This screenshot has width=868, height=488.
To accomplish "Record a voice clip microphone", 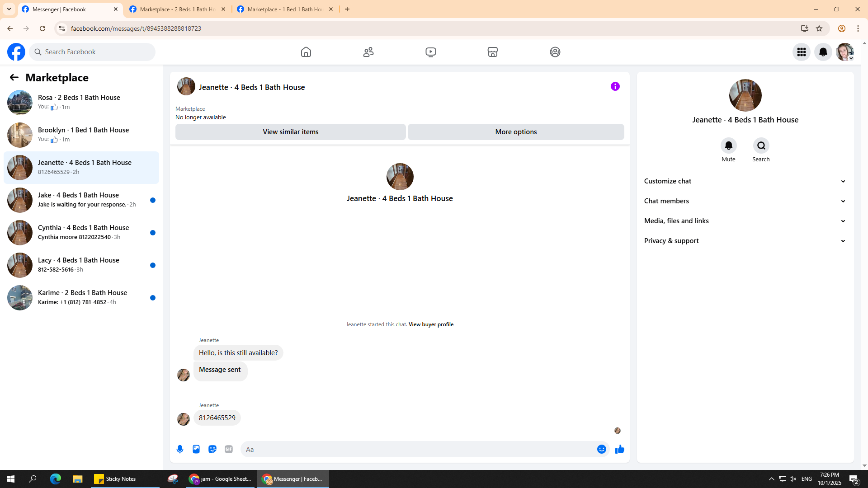I will pyautogui.click(x=180, y=449).
